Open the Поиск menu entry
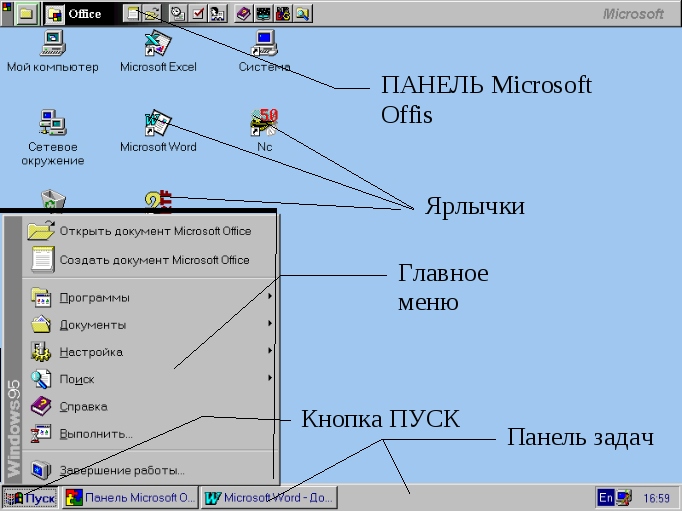Screen dimensions: 682x511 point(149,379)
